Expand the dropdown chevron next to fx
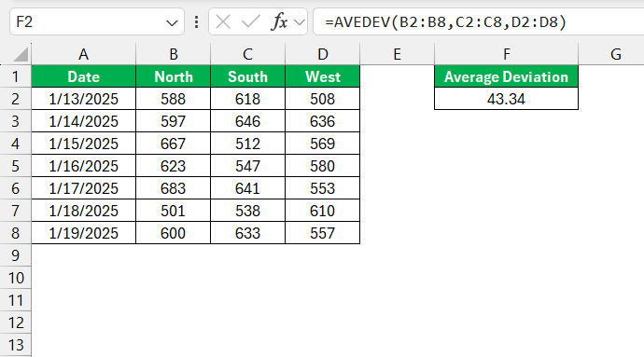This screenshot has width=644, height=357. [300, 22]
